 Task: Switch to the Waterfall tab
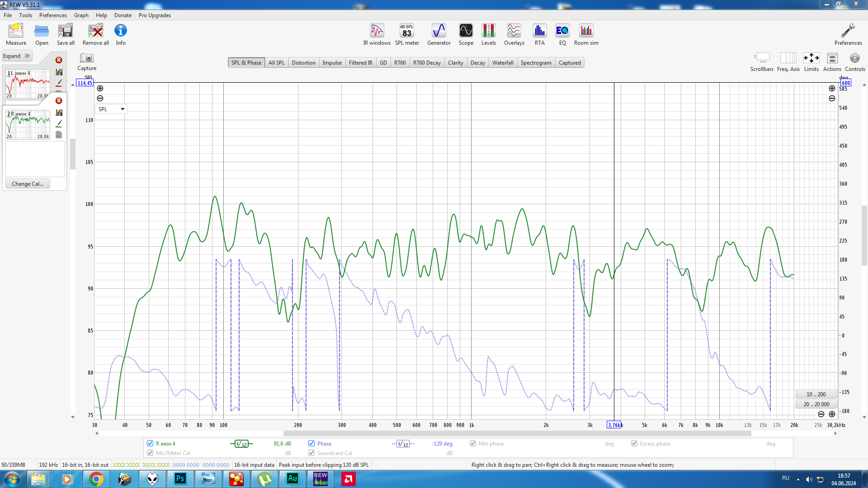coord(502,63)
